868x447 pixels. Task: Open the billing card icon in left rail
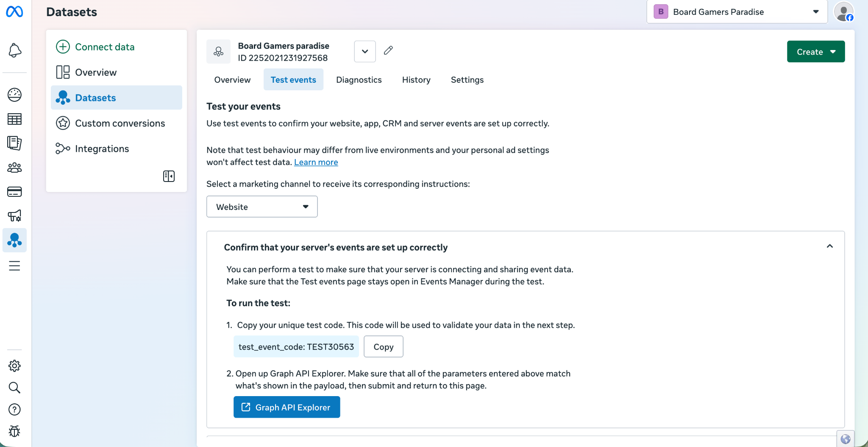coord(14,192)
